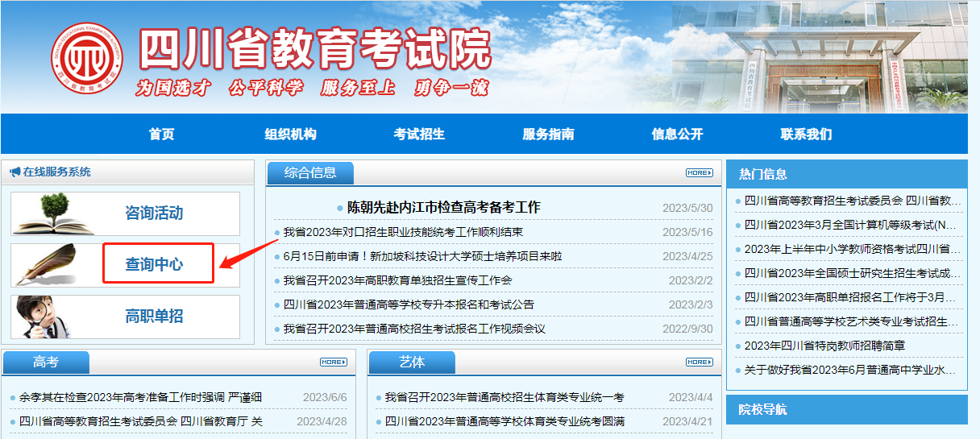
Task: Click the date 2023/5/30 in 综合信息
Action: tap(687, 208)
